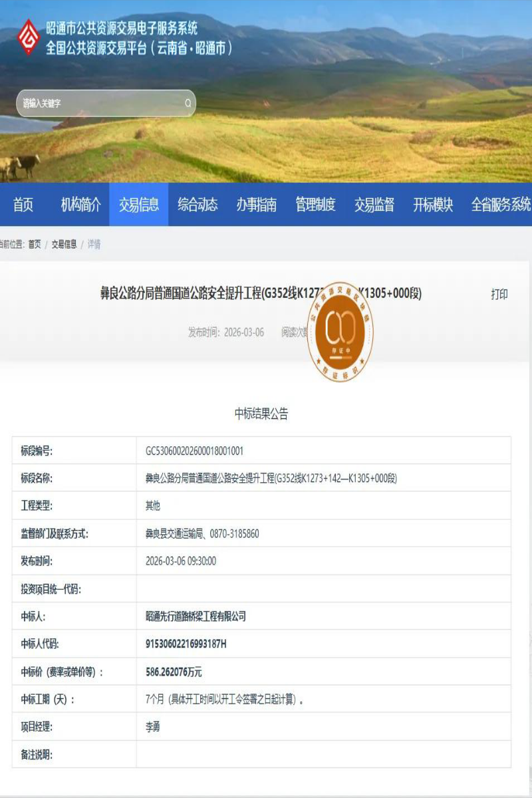Click the 交易信息 breadcrumb link
The height and width of the screenshot is (798, 532).
[x=64, y=243]
